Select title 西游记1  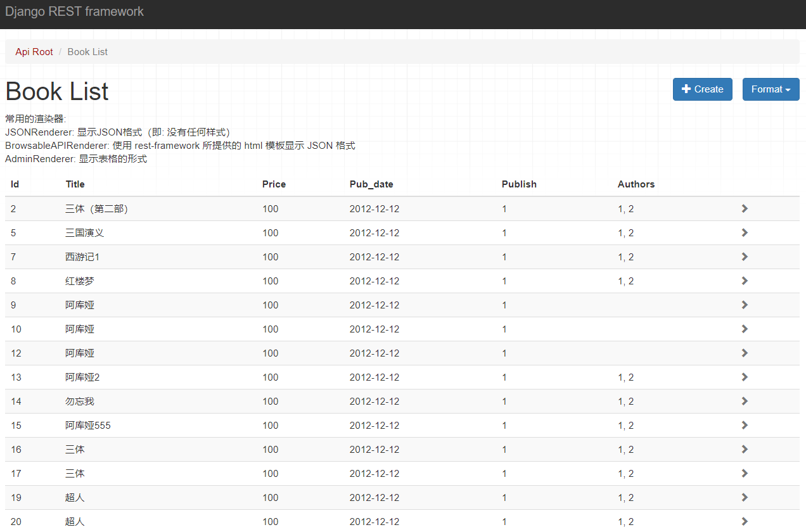[x=82, y=257]
